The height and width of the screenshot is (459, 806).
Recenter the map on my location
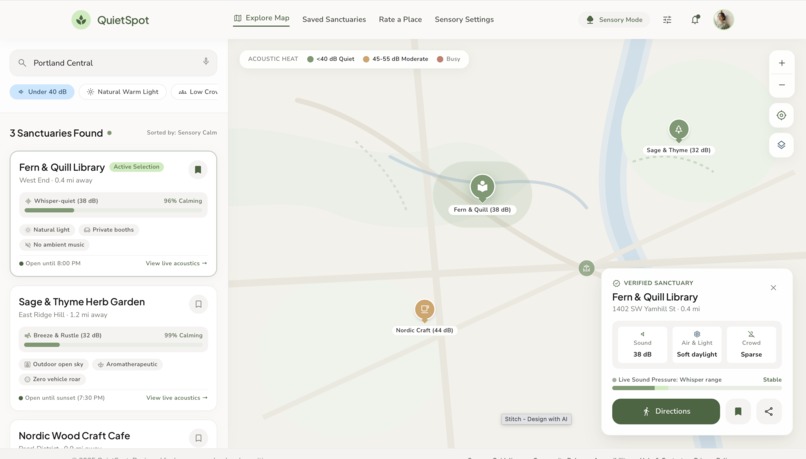click(x=781, y=115)
